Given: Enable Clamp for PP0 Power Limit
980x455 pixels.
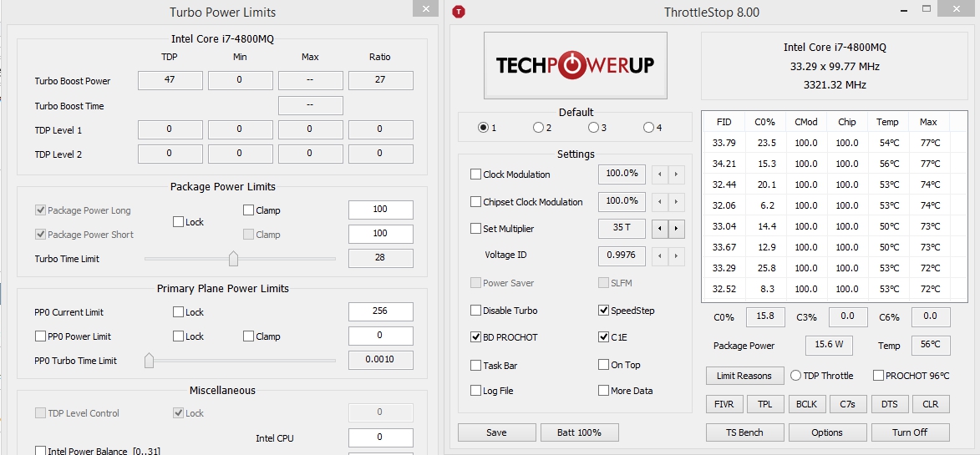Looking at the screenshot, I should (x=248, y=336).
